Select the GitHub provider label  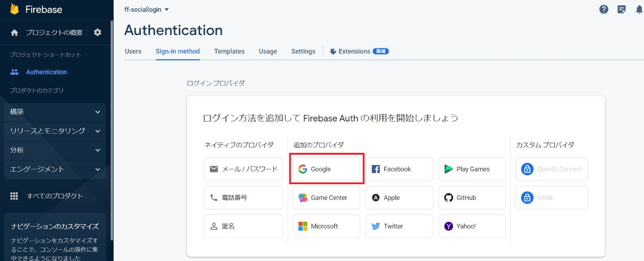[x=466, y=197]
